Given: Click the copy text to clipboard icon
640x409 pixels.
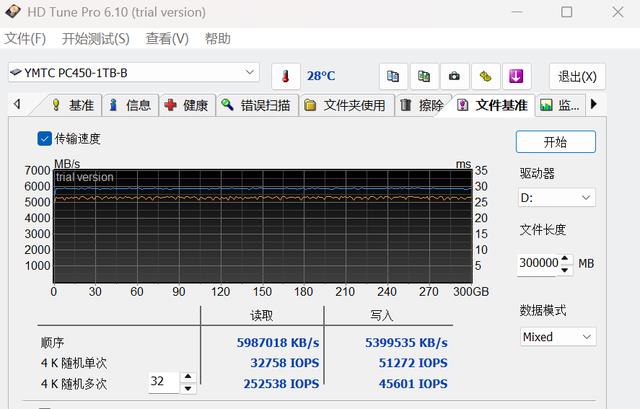Looking at the screenshot, I should coord(394,76).
